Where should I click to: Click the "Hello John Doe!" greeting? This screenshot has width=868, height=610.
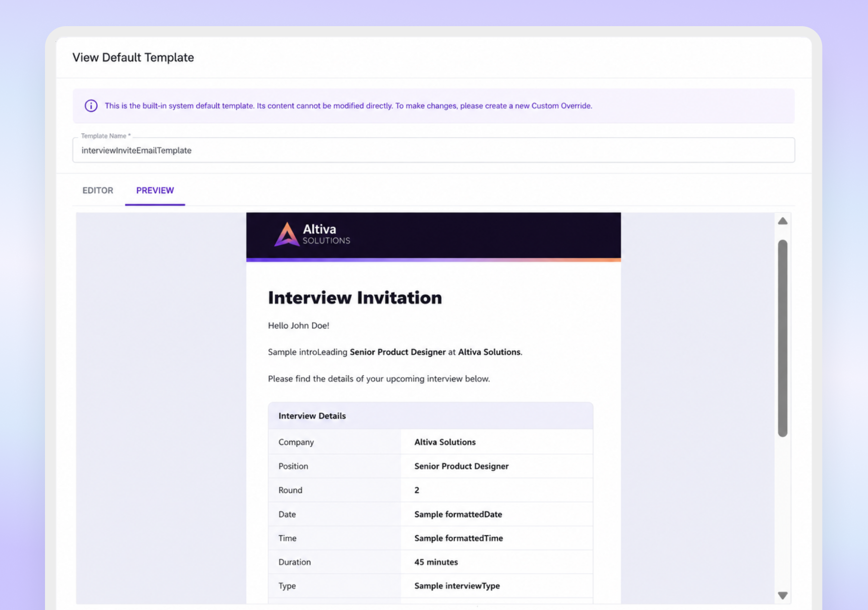click(299, 325)
